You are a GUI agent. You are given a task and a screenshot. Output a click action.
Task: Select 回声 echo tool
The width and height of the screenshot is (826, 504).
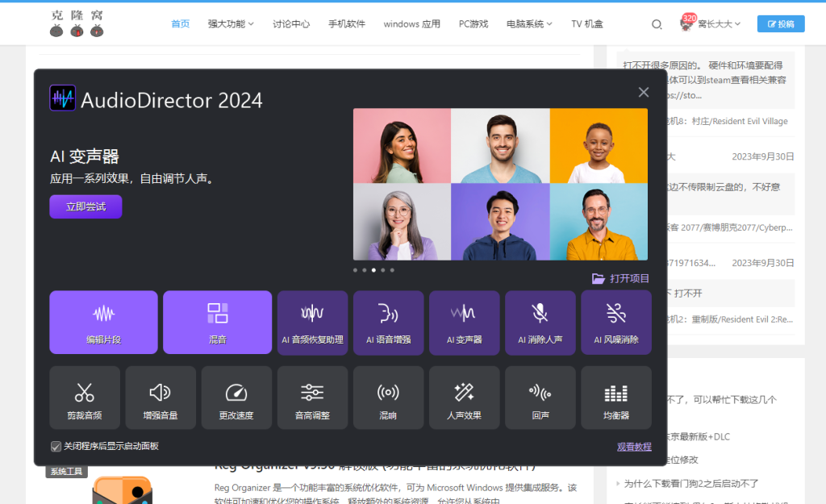coord(540,398)
